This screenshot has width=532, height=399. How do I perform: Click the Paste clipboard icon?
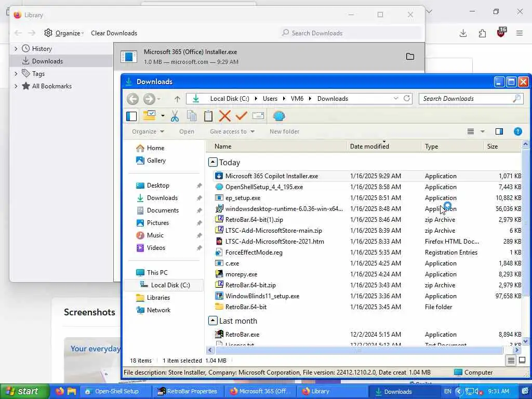208,116
